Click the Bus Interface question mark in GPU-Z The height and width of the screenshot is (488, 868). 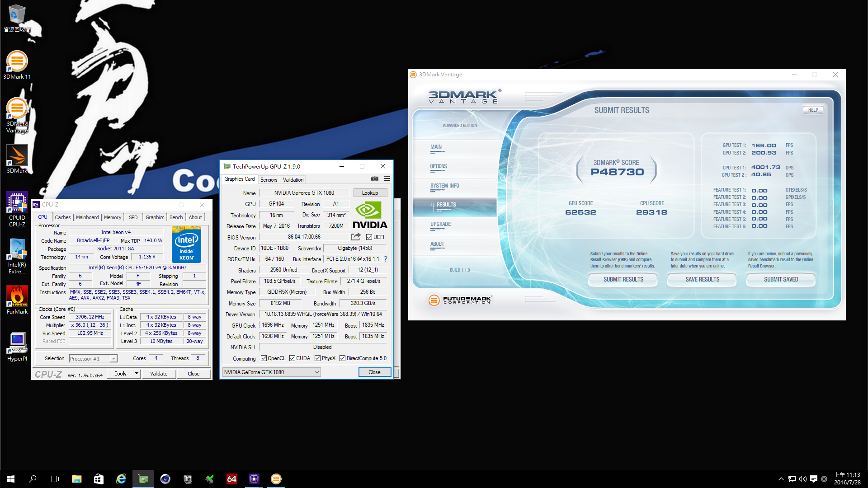coord(386,259)
